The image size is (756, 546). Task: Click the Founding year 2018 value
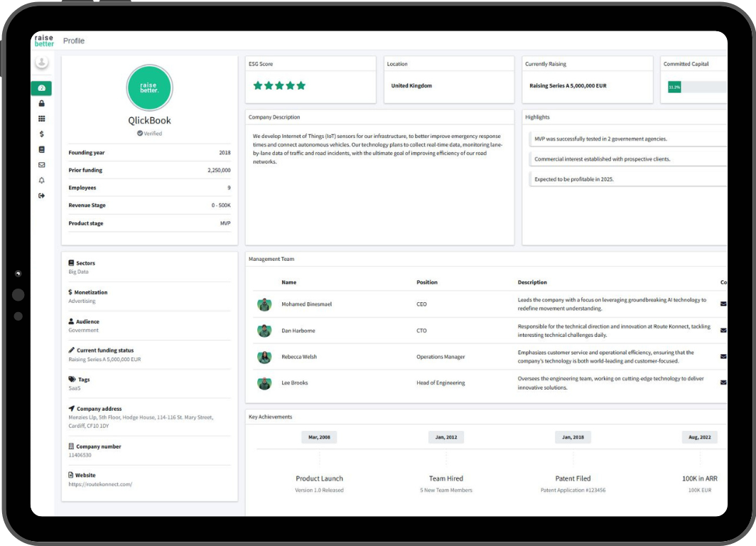pos(225,153)
